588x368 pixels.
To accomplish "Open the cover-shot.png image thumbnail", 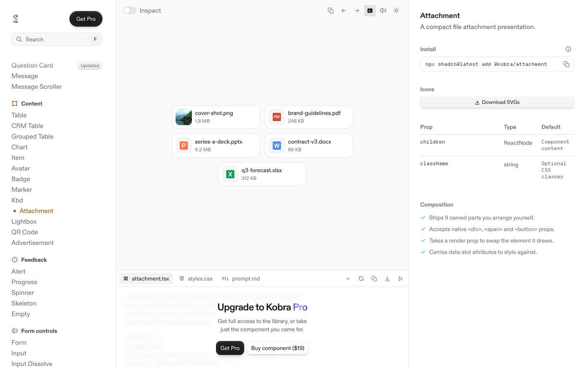I will click(x=184, y=117).
